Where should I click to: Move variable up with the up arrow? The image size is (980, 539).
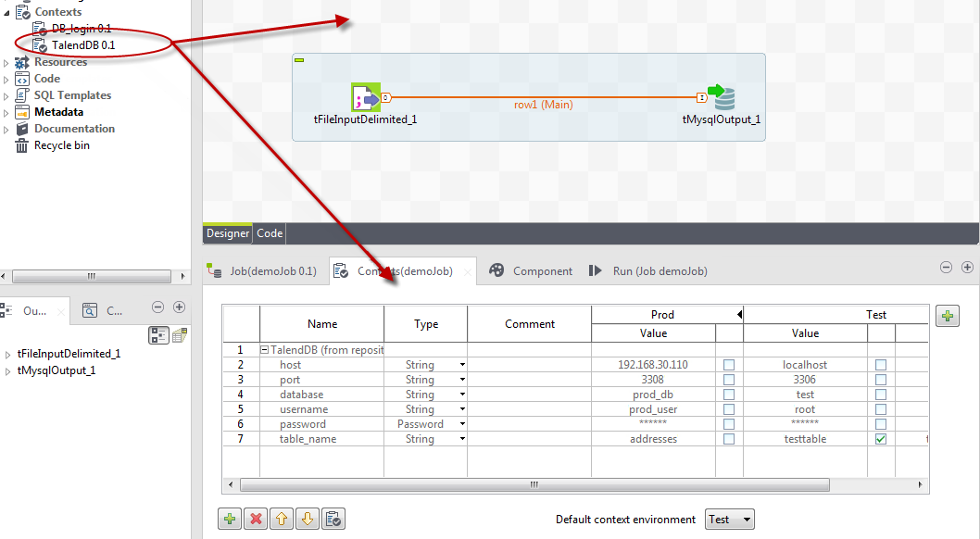283,520
